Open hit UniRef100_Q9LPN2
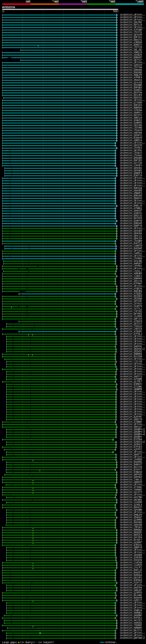This screenshot has width=146, height=644. point(131,22)
